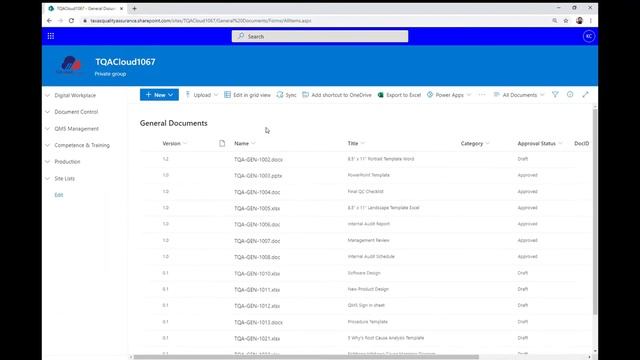Viewport: 640px width, 360px height.
Task: Open file TQA-GEN-1007.doc
Action: pyautogui.click(x=257, y=241)
